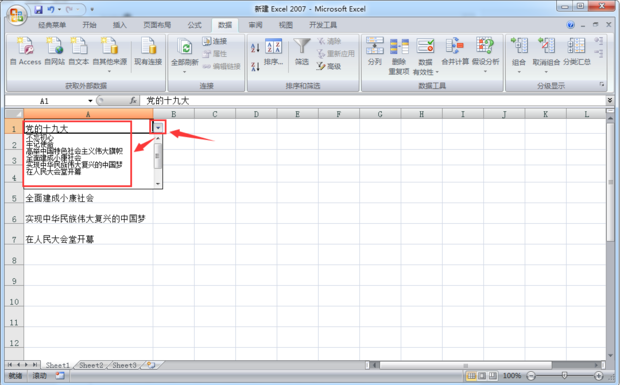Switch to Page Layout view in status bar
Viewport: 620px width, 385px height.
(x=482, y=376)
